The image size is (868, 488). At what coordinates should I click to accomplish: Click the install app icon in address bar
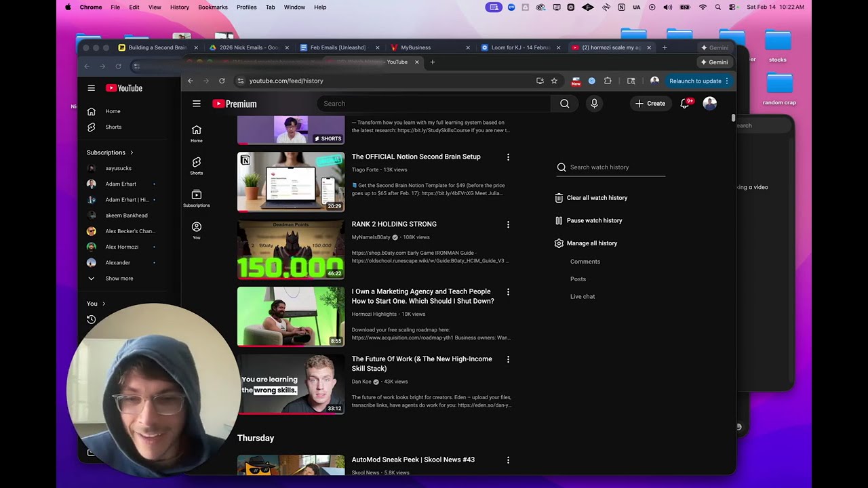[540, 81]
